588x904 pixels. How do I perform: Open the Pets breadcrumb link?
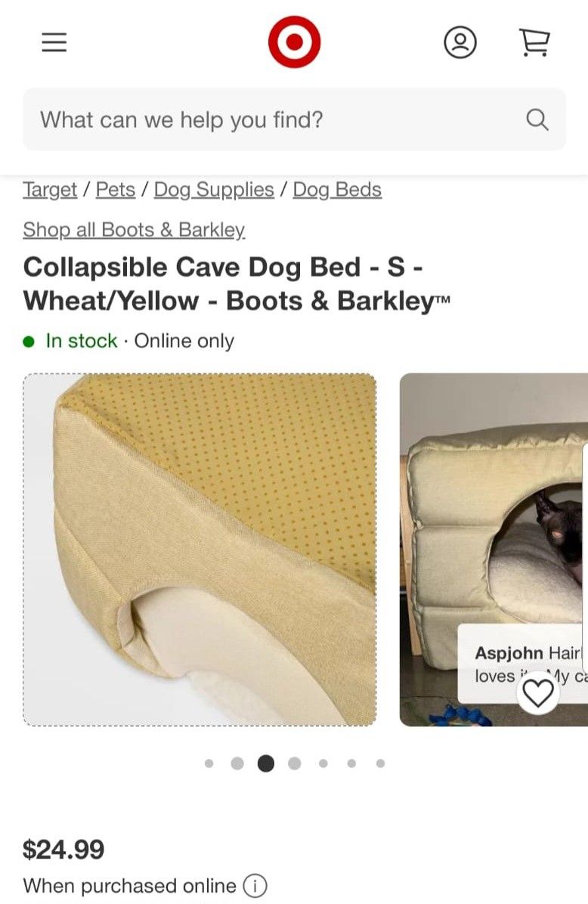click(x=116, y=190)
